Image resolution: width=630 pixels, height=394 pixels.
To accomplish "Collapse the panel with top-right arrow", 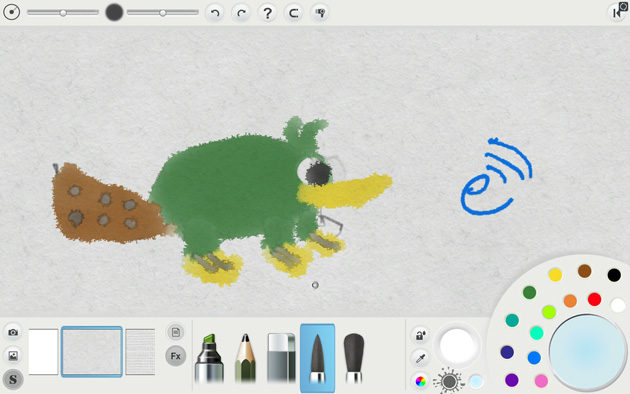I will (x=617, y=12).
